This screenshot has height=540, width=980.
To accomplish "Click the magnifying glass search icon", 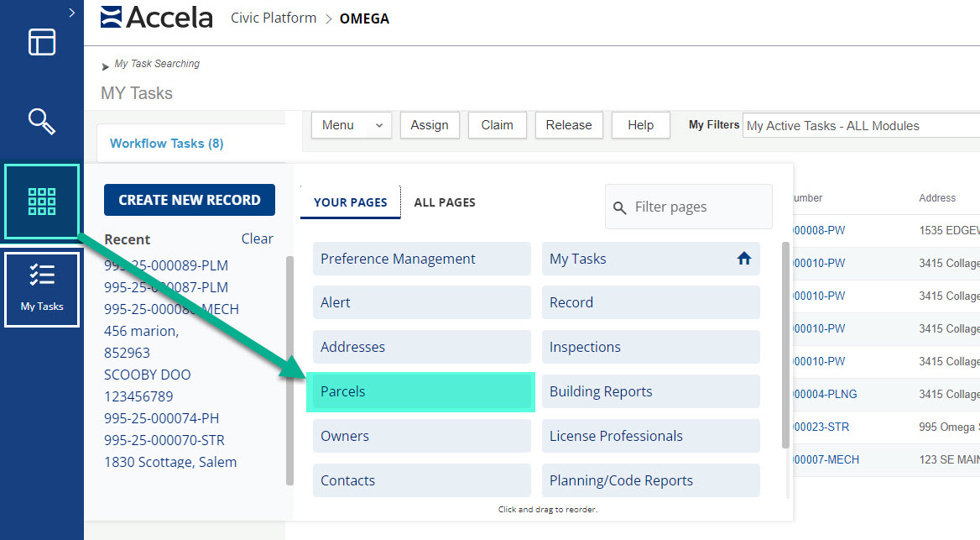I will 42,121.
